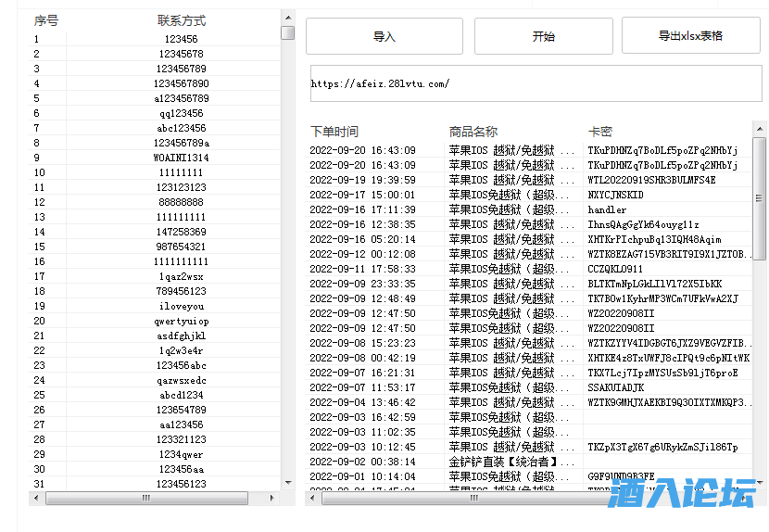Image resolution: width=769 pixels, height=532 pixels.
Task: Click the order table vertical scrollbar thumb
Action: click(760, 198)
